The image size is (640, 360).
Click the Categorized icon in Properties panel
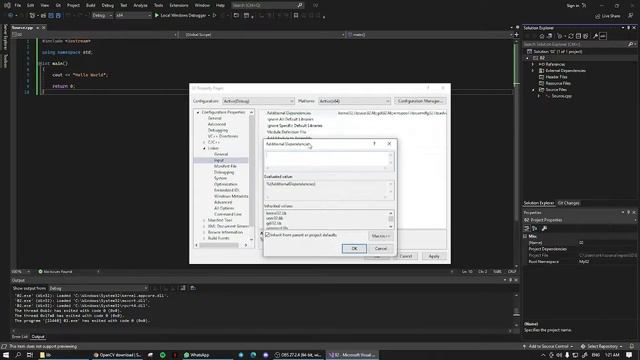(x=527, y=228)
